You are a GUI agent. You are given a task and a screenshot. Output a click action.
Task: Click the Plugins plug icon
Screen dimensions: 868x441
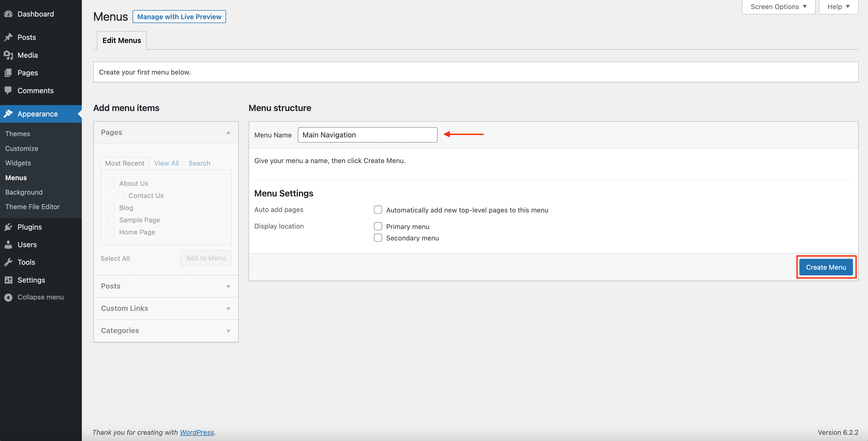[x=9, y=227]
